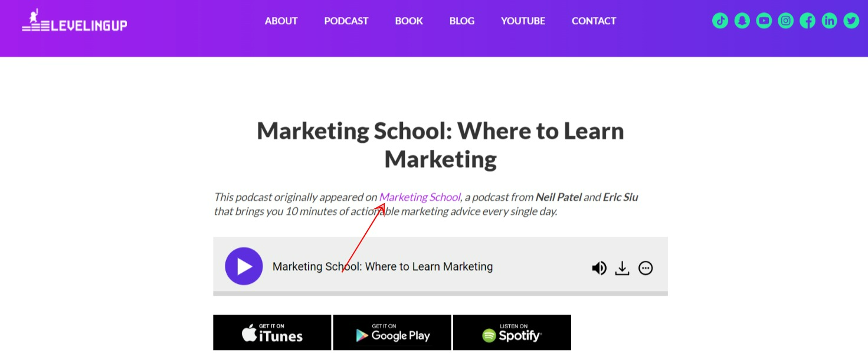Open the LinkedIn social icon

pos(830,21)
